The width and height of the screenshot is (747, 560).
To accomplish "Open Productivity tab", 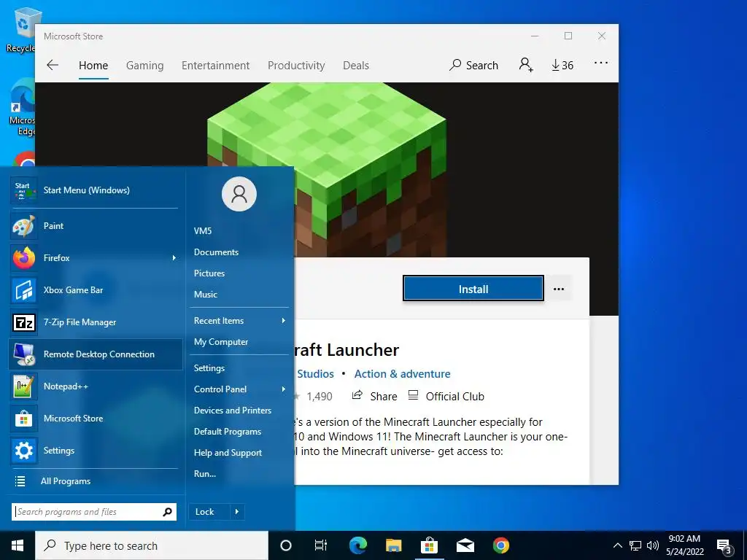I will pyautogui.click(x=296, y=65).
